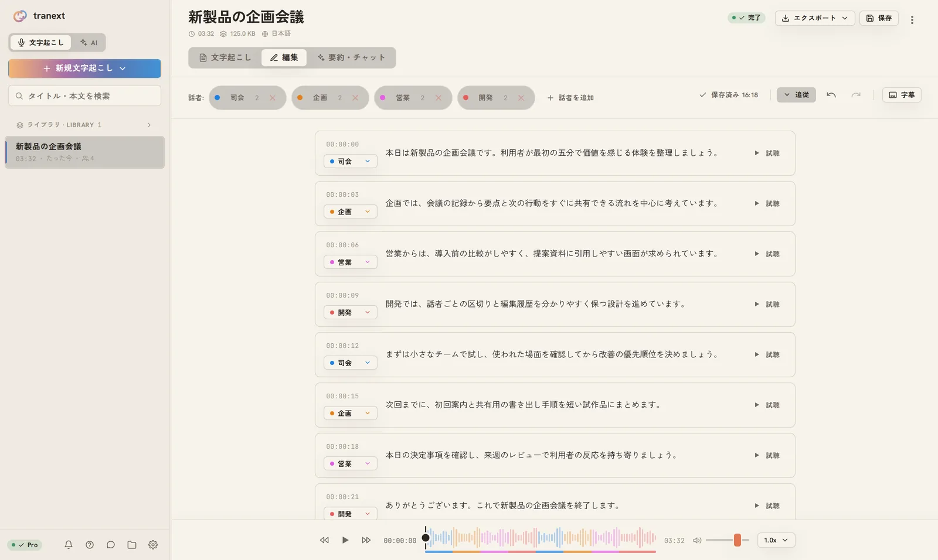
Task: Edit text of segment 00:00:15 次回までに
Action: (523, 405)
